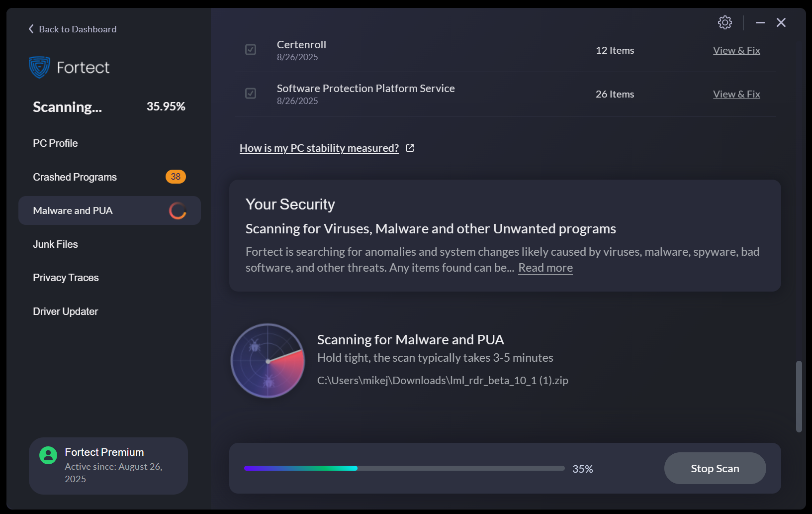
Task: Click the Fortect shield logo
Action: 39,67
